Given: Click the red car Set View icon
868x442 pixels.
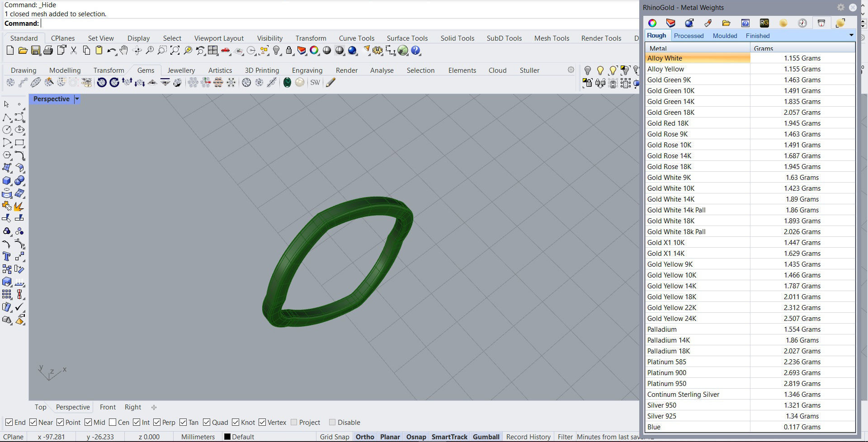Looking at the screenshot, I should coord(226,51).
